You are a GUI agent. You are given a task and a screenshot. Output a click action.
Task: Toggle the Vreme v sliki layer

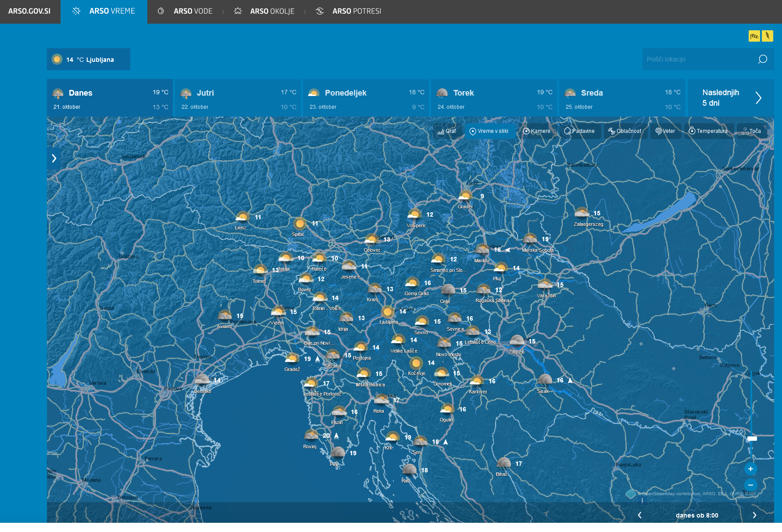tap(490, 131)
